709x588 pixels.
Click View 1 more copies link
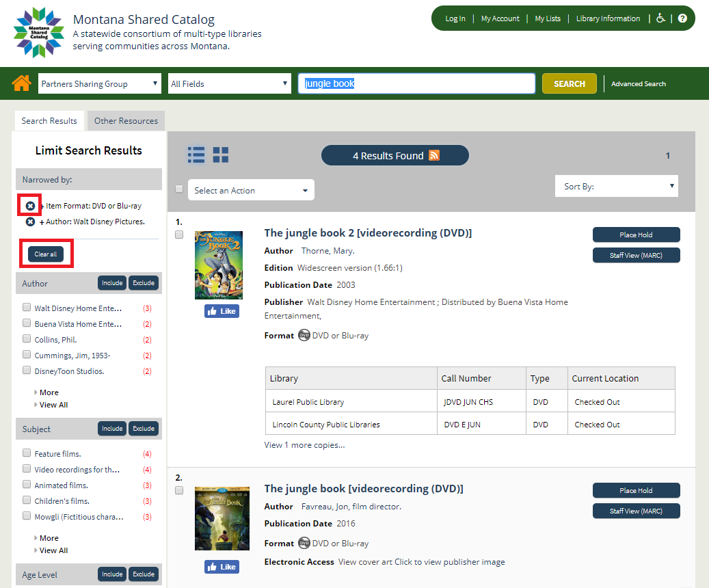click(304, 445)
